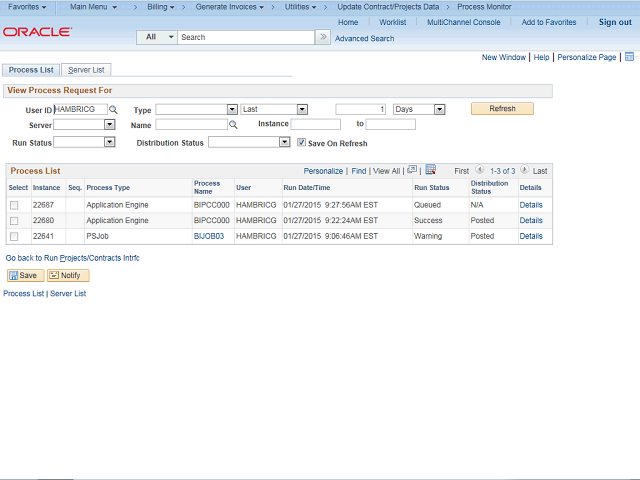Select checkbox for instance 22641
640x480 pixels.
click(14, 236)
